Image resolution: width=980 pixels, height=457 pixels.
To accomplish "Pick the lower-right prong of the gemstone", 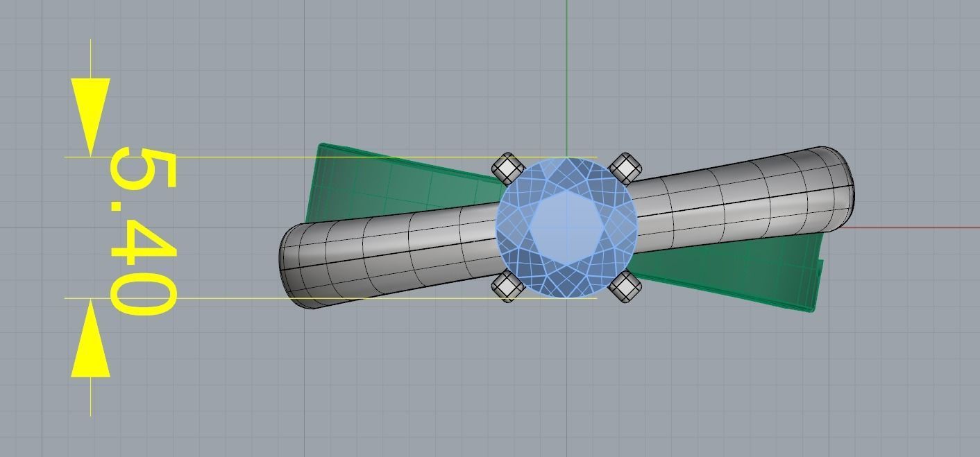I will point(625,286).
